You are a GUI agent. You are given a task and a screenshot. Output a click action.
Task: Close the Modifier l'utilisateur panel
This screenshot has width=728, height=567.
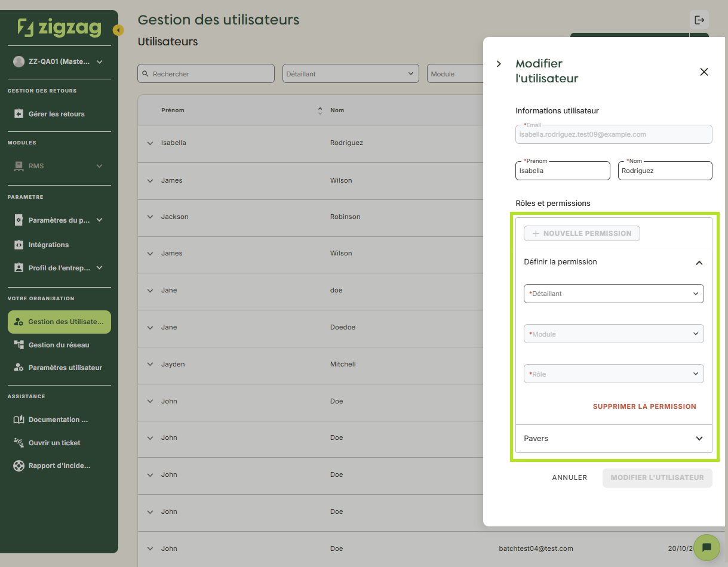pos(704,72)
